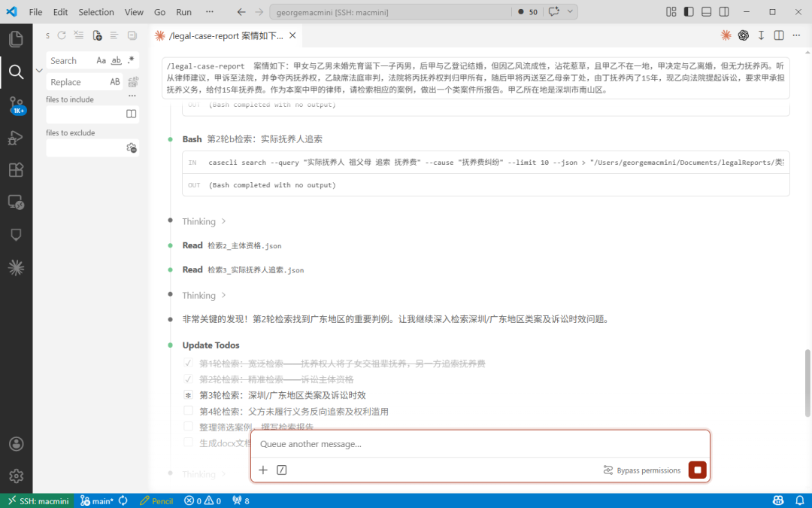Go back in navigation history
Viewport: 812px width, 508px height.
[241, 12]
